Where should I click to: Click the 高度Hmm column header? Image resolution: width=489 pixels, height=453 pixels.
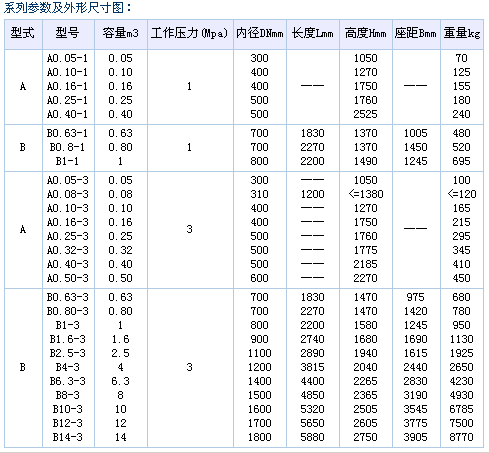pos(366,34)
